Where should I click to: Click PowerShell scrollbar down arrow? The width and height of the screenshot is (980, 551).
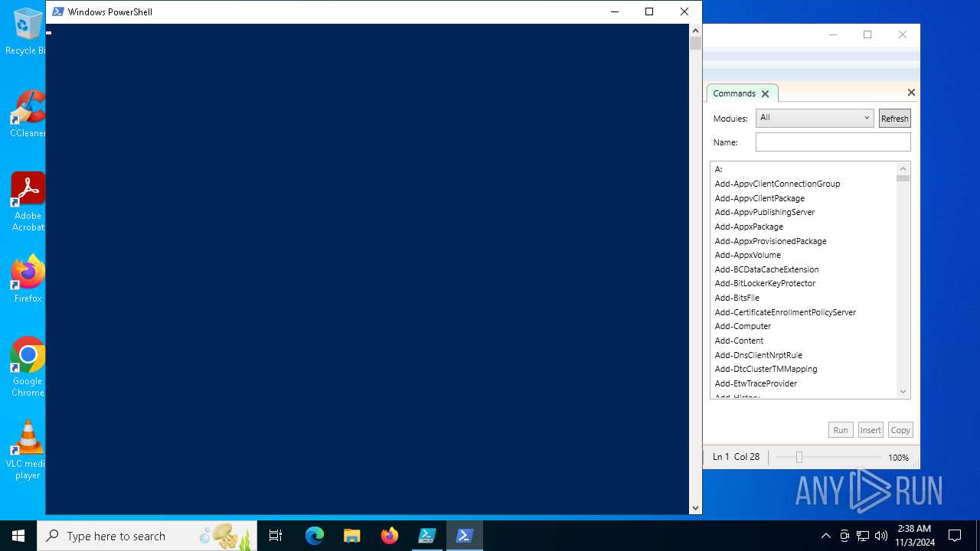click(x=695, y=507)
